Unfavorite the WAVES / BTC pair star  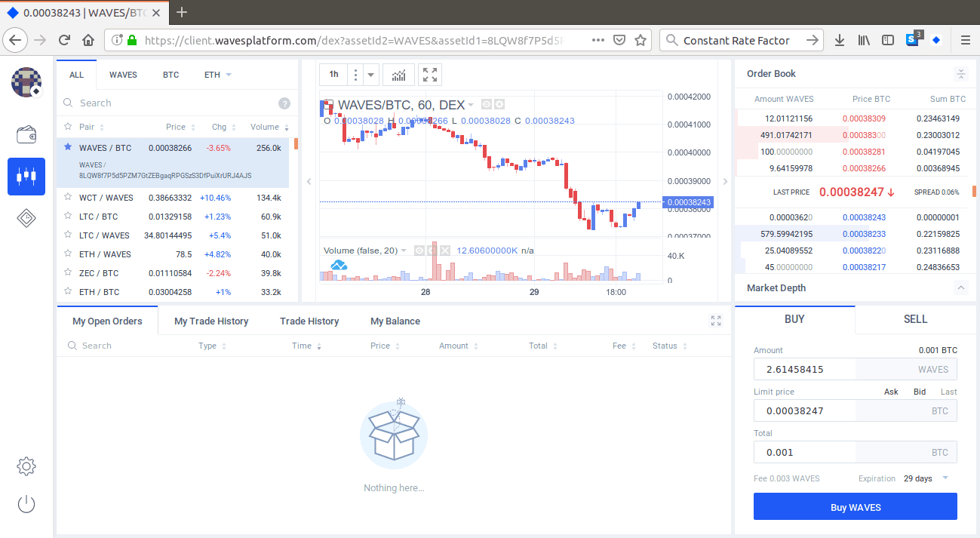click(x=68, y=148)
